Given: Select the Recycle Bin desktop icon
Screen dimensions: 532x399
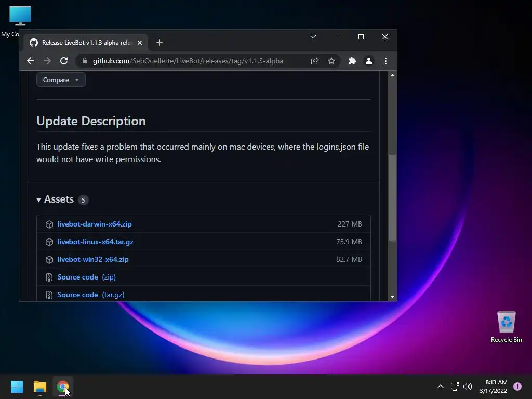Looking at the screenshot, I should [x=506, y=327].
